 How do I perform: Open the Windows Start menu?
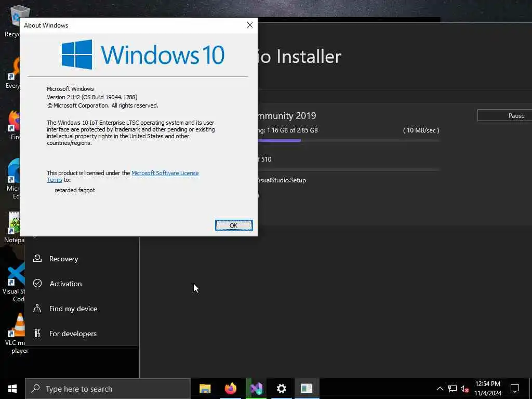pyautogui.click(x=12, y=389)
